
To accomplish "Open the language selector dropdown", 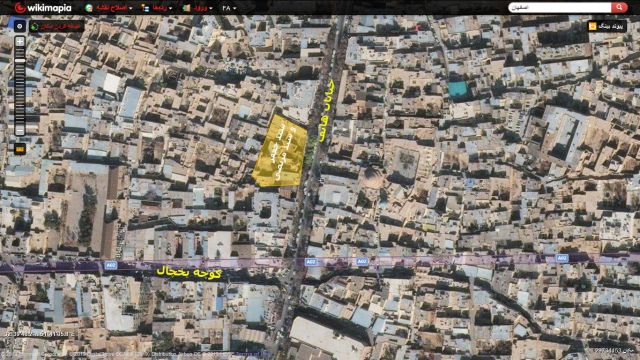I will tap(229, 8).
